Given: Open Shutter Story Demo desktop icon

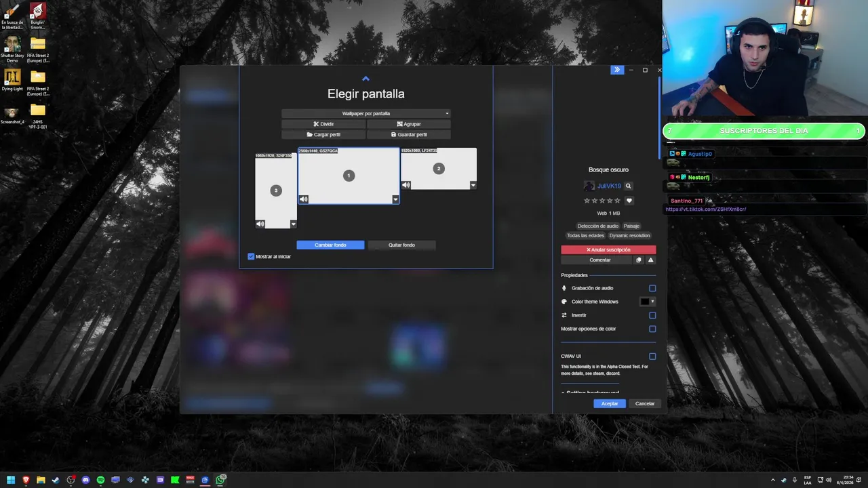Looking at the screenshot, I should [12, 49].
